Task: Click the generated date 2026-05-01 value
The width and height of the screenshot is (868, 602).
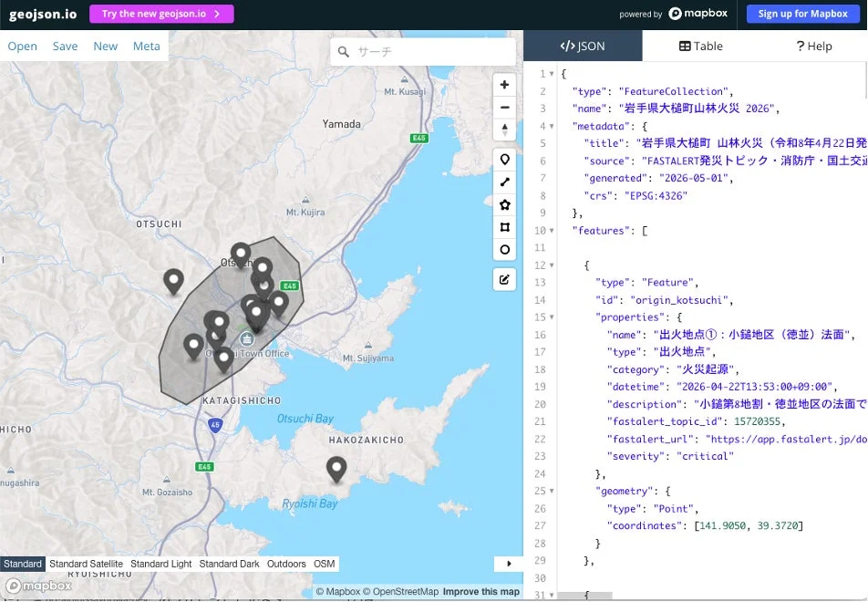Action: (x=694, y=179)
